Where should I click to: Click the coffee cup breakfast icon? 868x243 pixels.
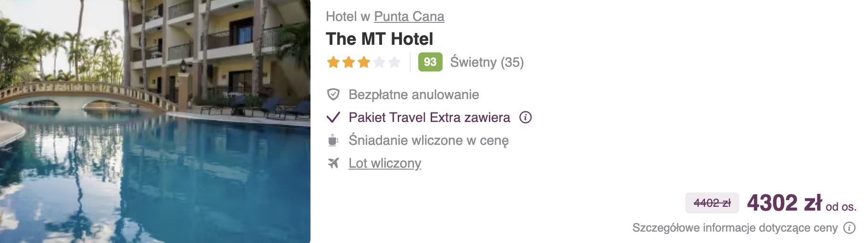point(333,140)
